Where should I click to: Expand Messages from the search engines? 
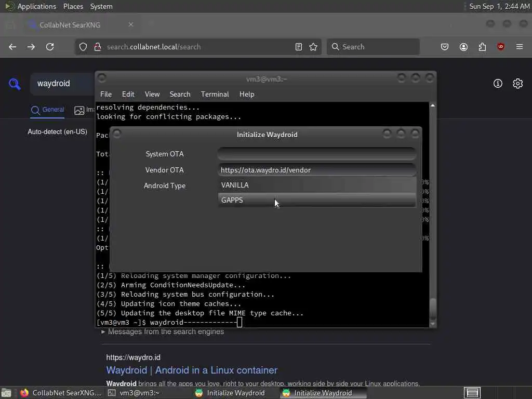[163, 331]
